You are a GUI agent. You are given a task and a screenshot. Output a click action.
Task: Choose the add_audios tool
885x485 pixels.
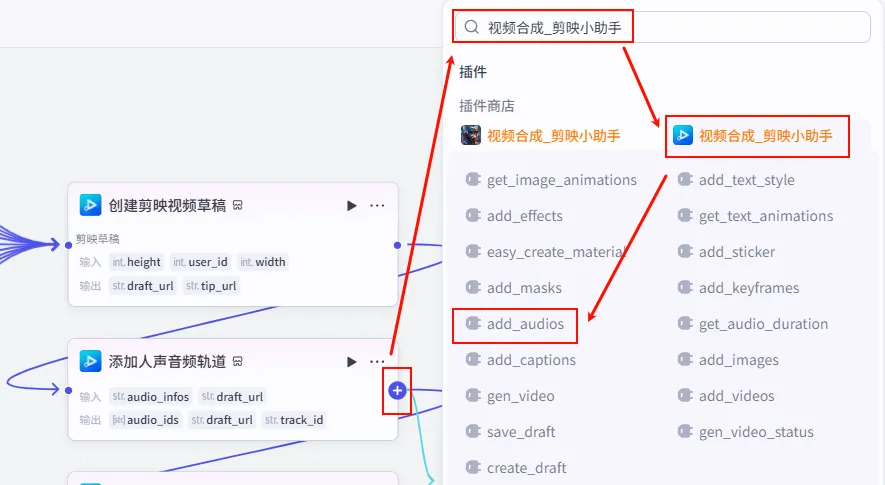(515, 324)
